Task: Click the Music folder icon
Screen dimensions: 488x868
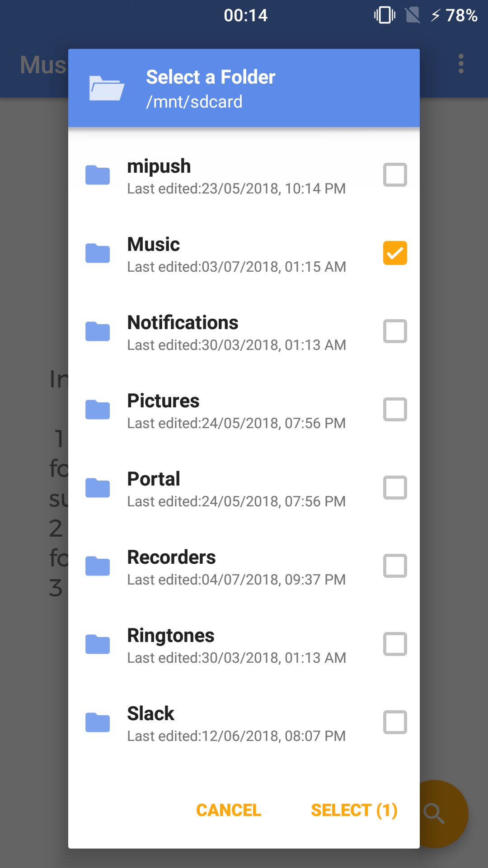Action: tap(98, 253)
